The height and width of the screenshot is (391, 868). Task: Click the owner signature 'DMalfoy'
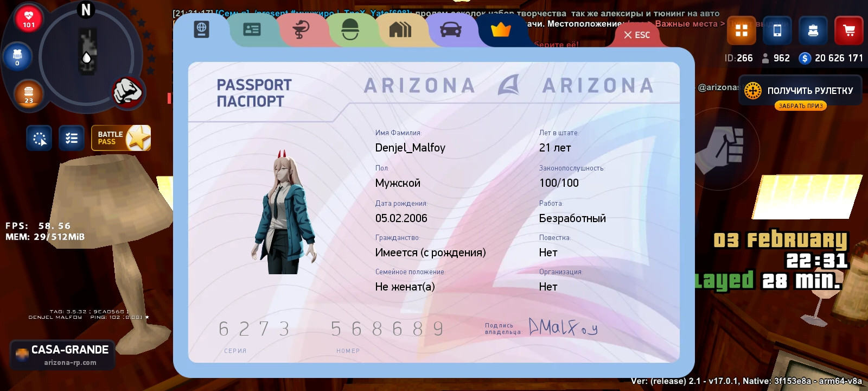tap(563, 326)
